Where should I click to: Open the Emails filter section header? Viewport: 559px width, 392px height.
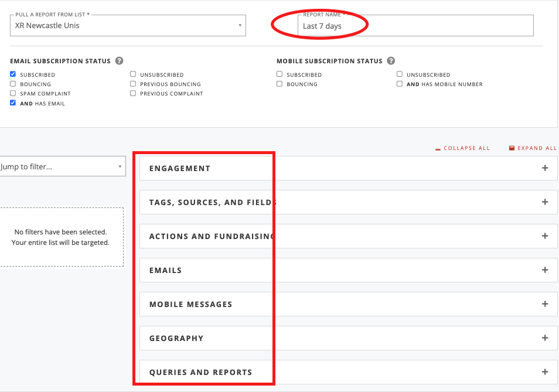coord(348,270)
